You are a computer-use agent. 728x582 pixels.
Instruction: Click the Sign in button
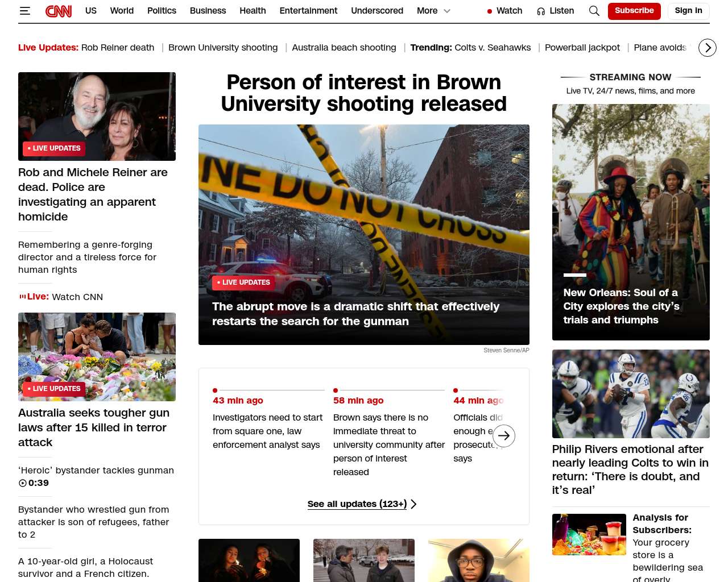point(688,11)
